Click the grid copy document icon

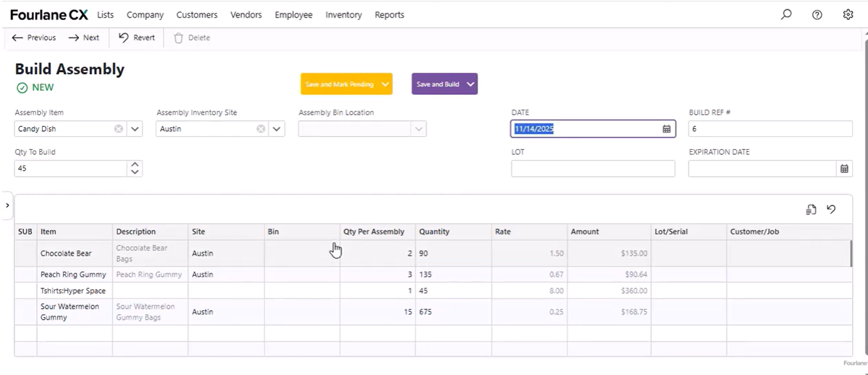(811, 209)
